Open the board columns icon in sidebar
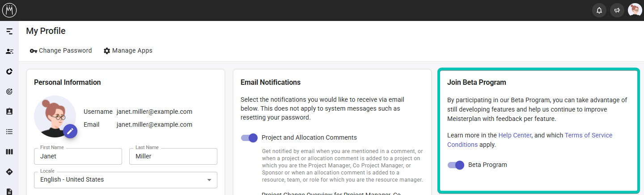The height and width of the screenshot is (195, 644). click(x=9, y=152)
